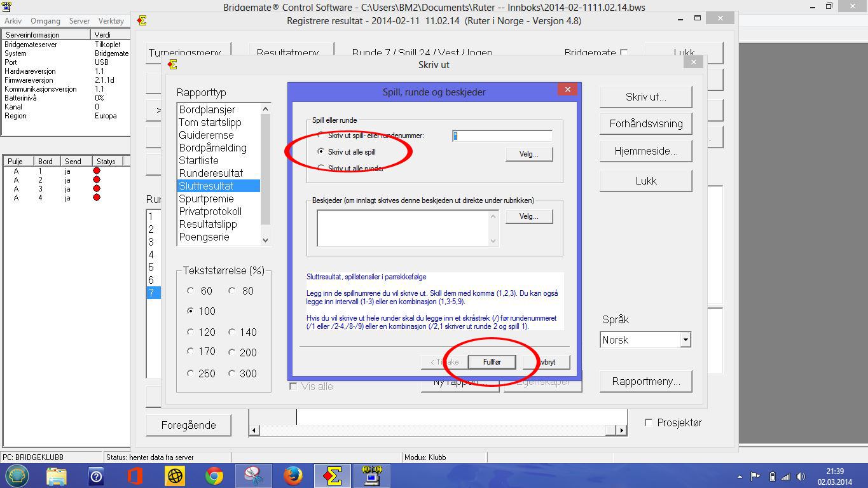Click the left arrow of horizontal scrollbar
This screenshot has height=488, width=868.
(254, 430)
